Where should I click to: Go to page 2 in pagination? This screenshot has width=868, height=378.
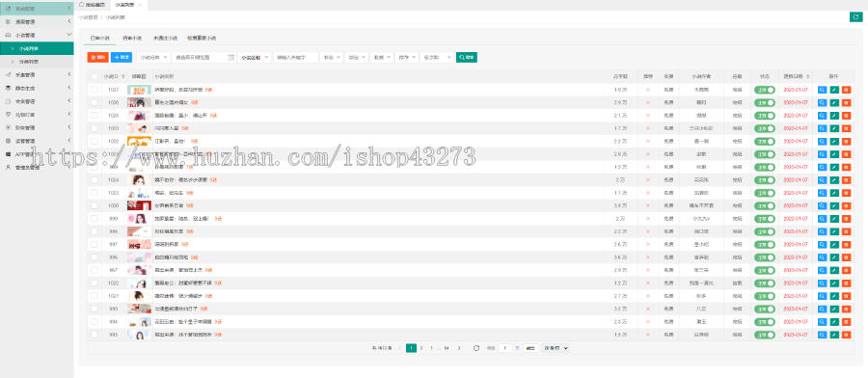421,348
